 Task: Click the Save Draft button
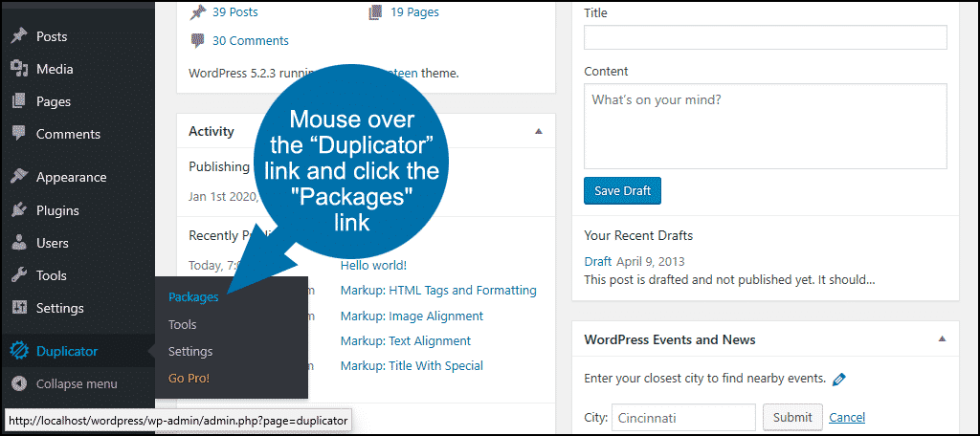(x=622, y=190)
